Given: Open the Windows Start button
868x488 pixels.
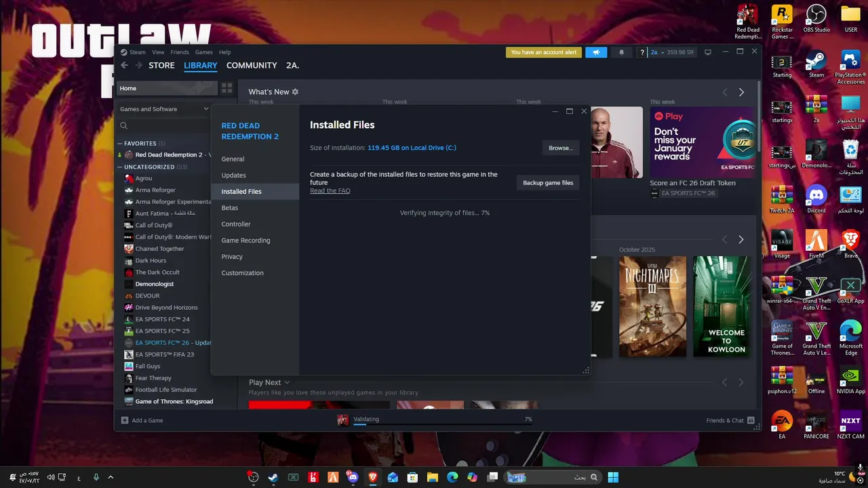Looking at the screenshot, I should click(x=613, y=477).
